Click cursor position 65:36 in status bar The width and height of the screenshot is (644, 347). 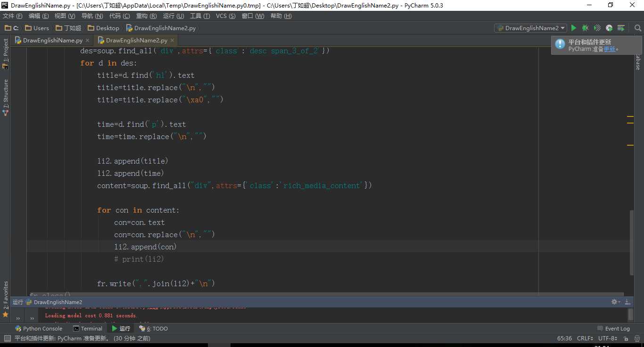(564, 339)
